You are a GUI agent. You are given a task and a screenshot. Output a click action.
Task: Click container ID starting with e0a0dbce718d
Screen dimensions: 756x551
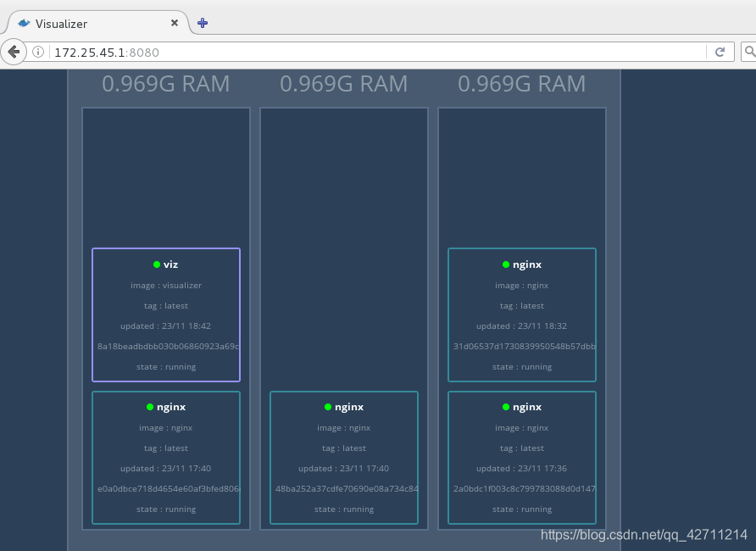[168, 489]
